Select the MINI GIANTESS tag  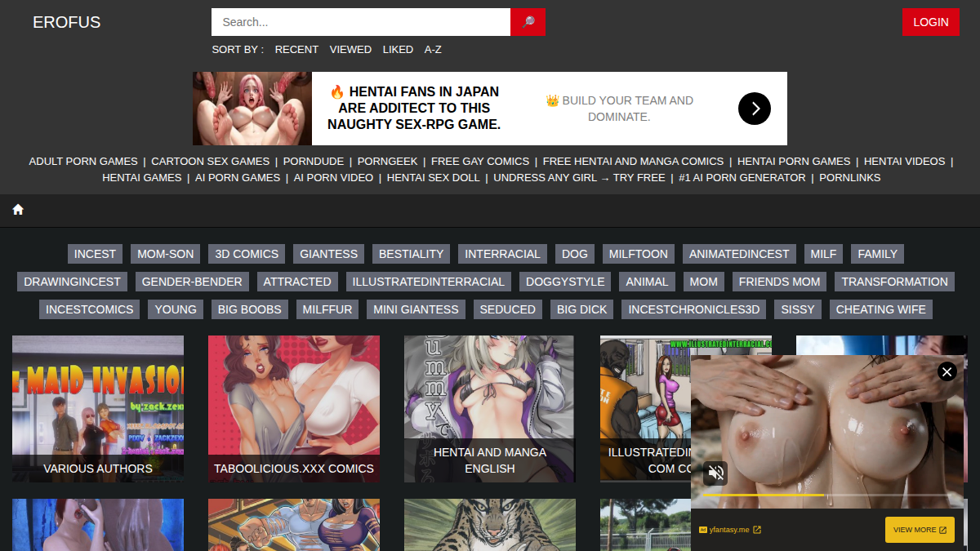416,309
